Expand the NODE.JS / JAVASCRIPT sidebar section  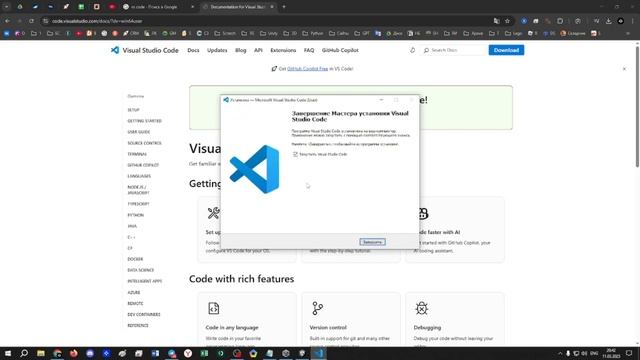tap(138, 190)
